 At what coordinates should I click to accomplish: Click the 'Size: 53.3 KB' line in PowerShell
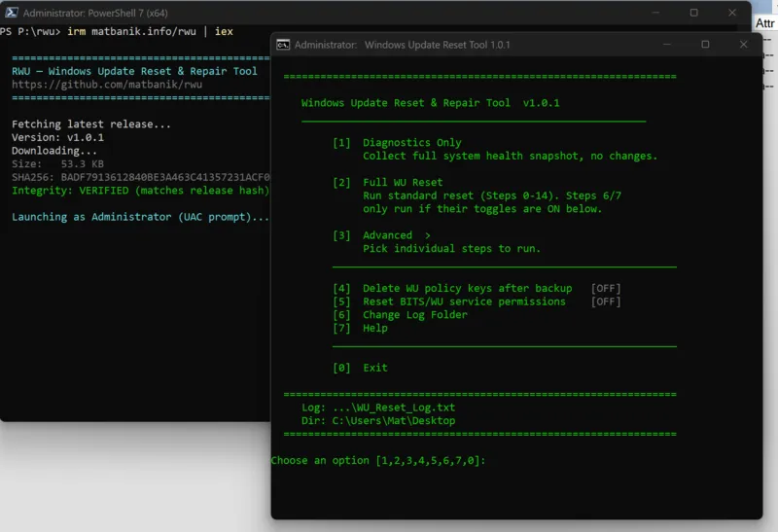(57, 163)
